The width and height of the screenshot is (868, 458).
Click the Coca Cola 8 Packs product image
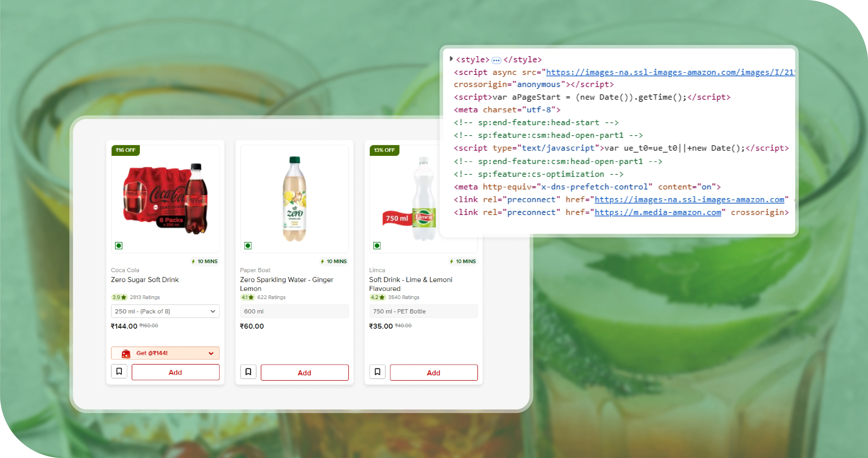(x=165, y=199)
